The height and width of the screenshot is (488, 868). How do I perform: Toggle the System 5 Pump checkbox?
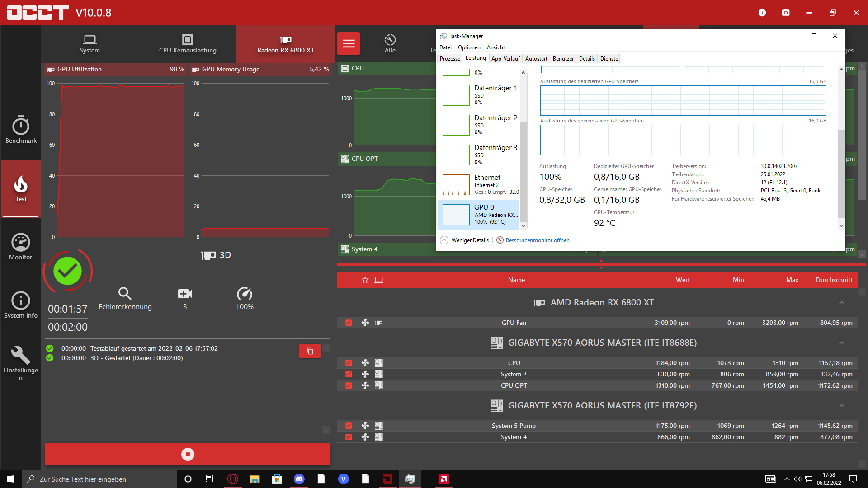349,426
